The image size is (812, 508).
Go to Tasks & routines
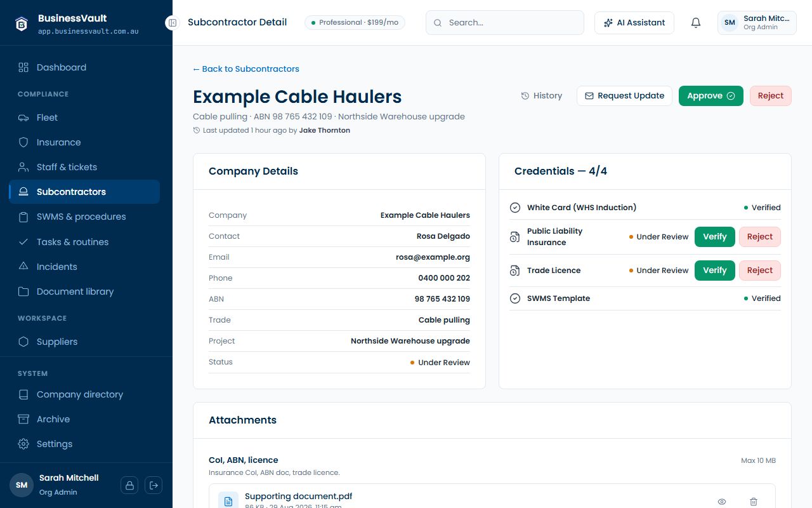pos(84,242)
